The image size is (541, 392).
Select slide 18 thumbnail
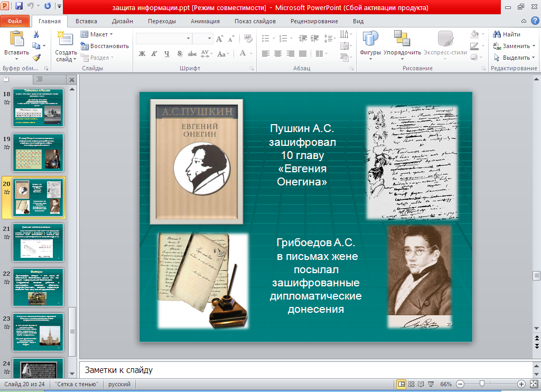[38, 108]
